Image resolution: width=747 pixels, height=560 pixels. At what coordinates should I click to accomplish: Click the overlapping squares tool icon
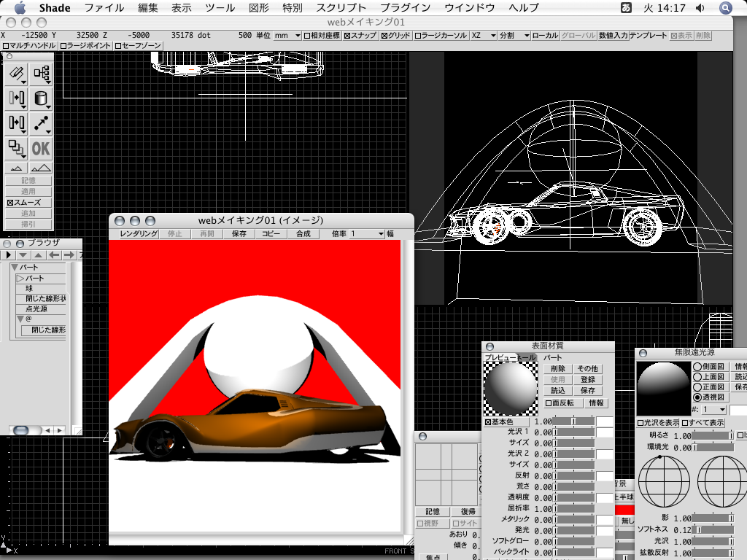[x=17, y=148]
